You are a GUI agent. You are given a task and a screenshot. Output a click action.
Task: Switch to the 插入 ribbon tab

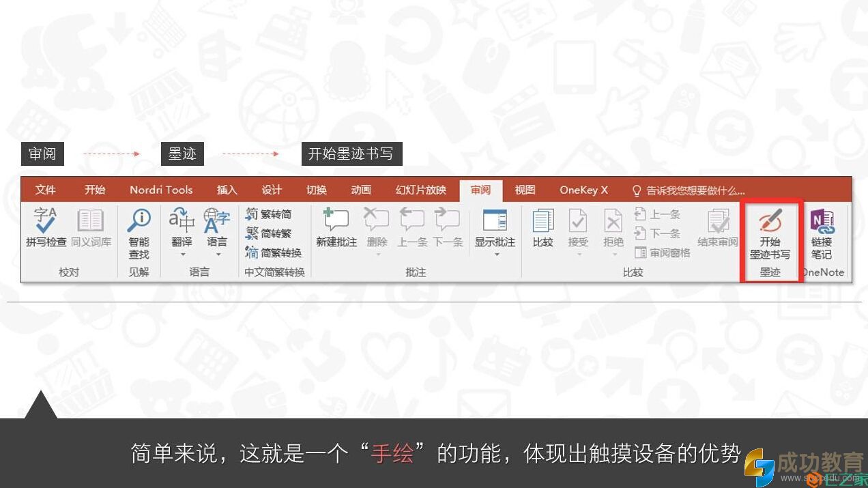(227, 190)
